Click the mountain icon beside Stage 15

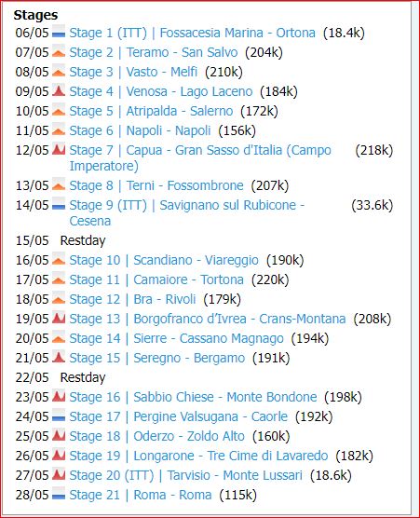tap(59, 356)
